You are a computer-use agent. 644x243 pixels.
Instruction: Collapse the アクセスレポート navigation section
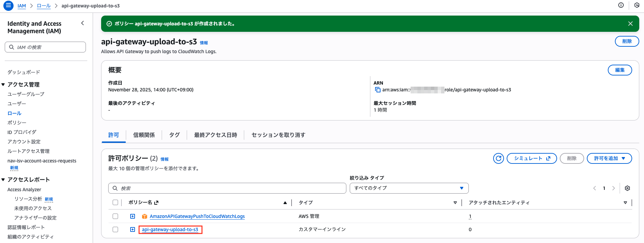point(3,180)
